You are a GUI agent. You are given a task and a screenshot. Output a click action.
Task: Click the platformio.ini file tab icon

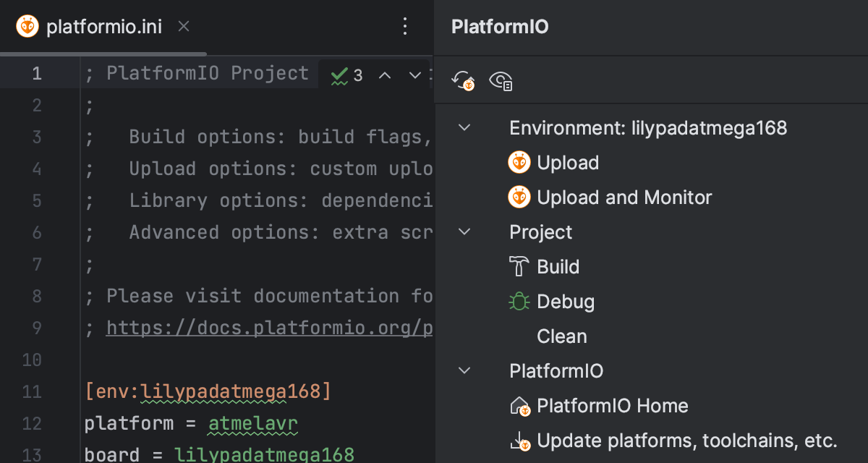27,27
